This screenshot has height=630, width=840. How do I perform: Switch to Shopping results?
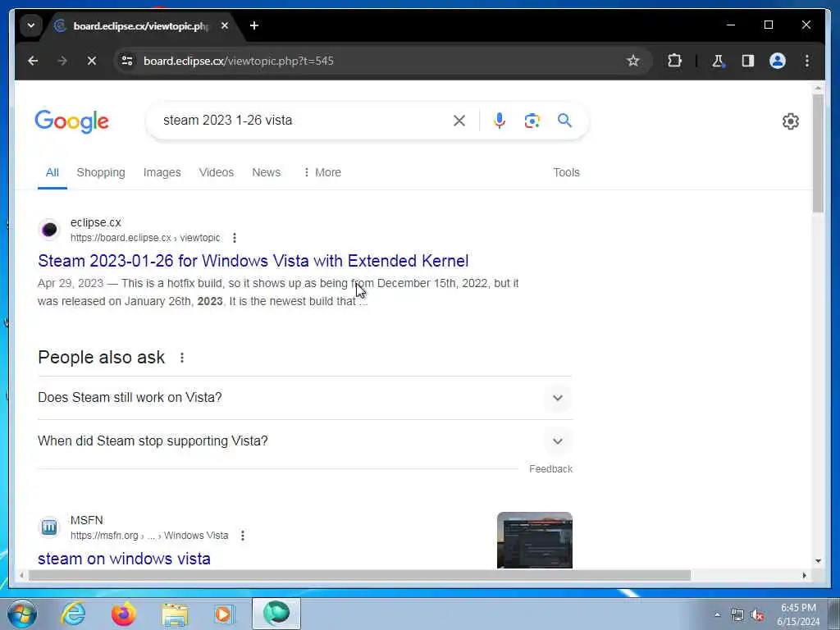point(101,172)
